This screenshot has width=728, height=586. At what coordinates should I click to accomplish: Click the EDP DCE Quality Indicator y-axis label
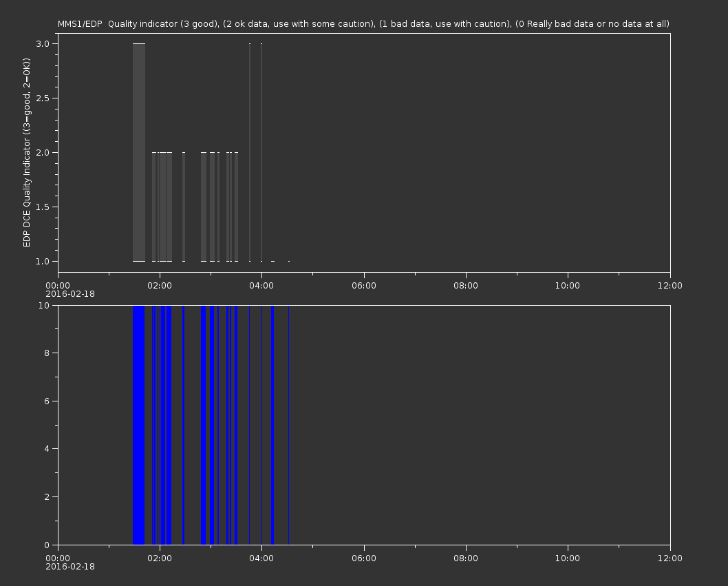26,152
